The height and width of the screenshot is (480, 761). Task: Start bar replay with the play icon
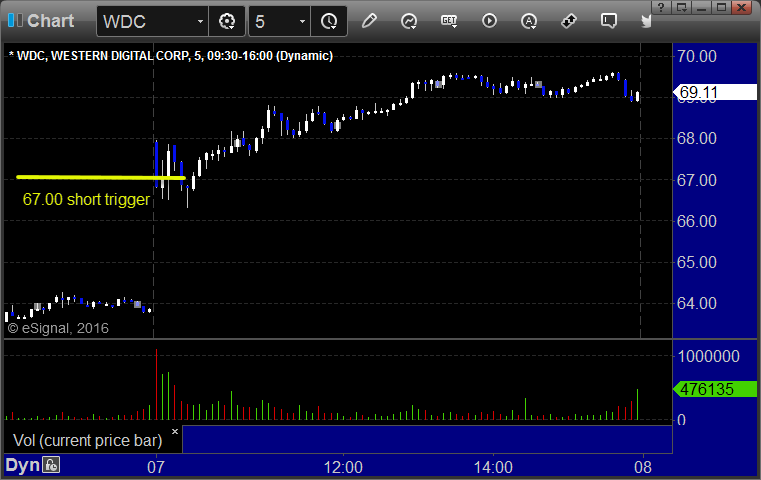489,21
